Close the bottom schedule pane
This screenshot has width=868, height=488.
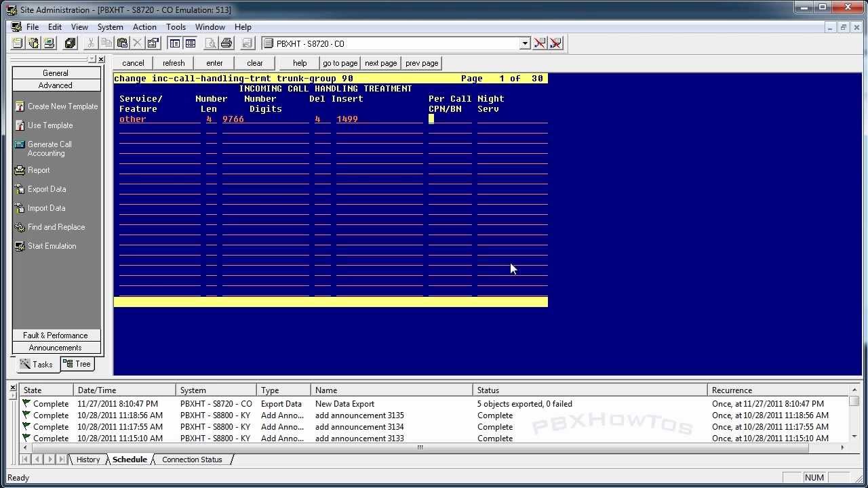pos(13,387)
